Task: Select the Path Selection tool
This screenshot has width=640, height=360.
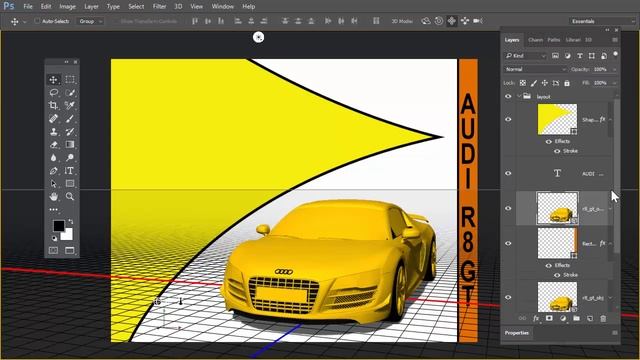Action: (x=53, y=184)
